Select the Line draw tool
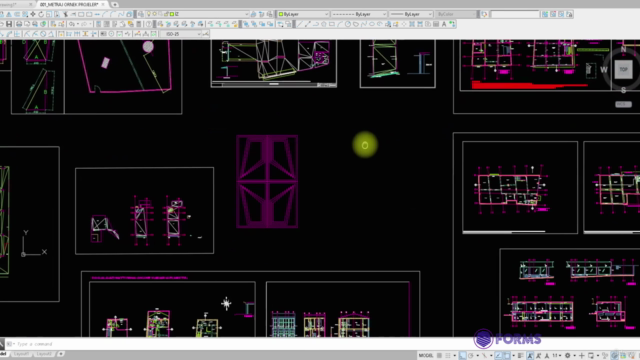The height and width of the screenshot is (360, 640). [x=300, y=24]
